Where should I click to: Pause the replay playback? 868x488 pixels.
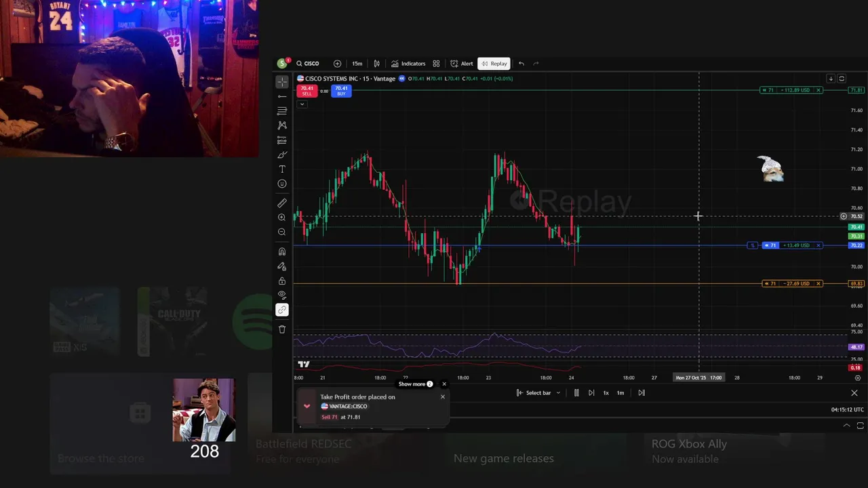coord(576,393)
